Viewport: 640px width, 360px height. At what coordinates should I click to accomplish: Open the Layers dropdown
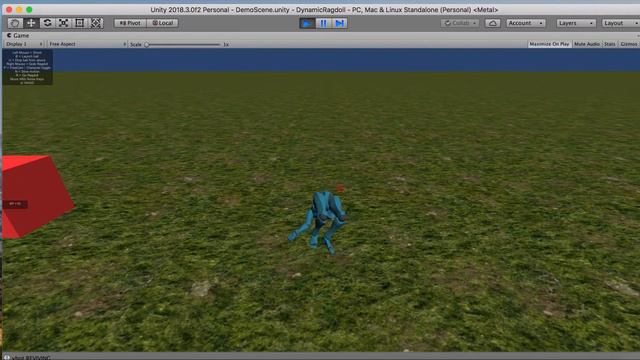576,23
